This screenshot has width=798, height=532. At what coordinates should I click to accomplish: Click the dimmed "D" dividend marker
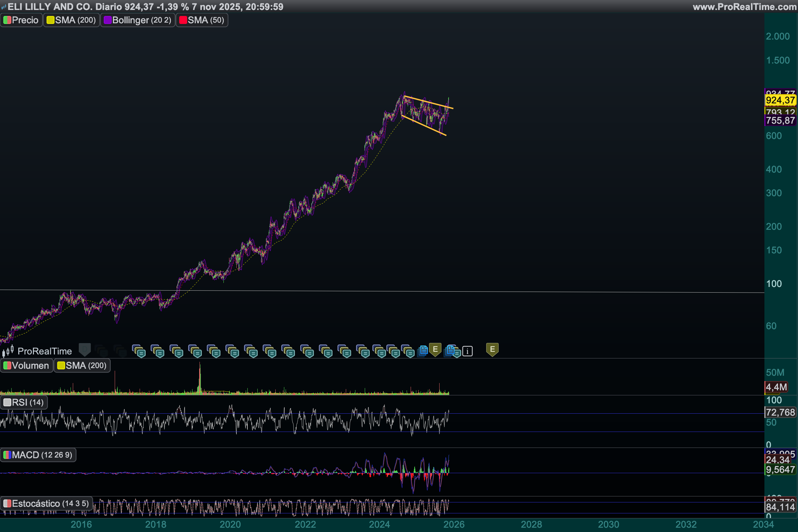coord(84,349)
